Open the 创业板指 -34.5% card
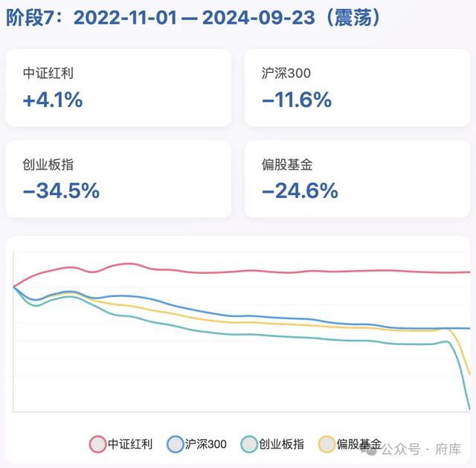476x468 pixels. (x=118, y=179)
